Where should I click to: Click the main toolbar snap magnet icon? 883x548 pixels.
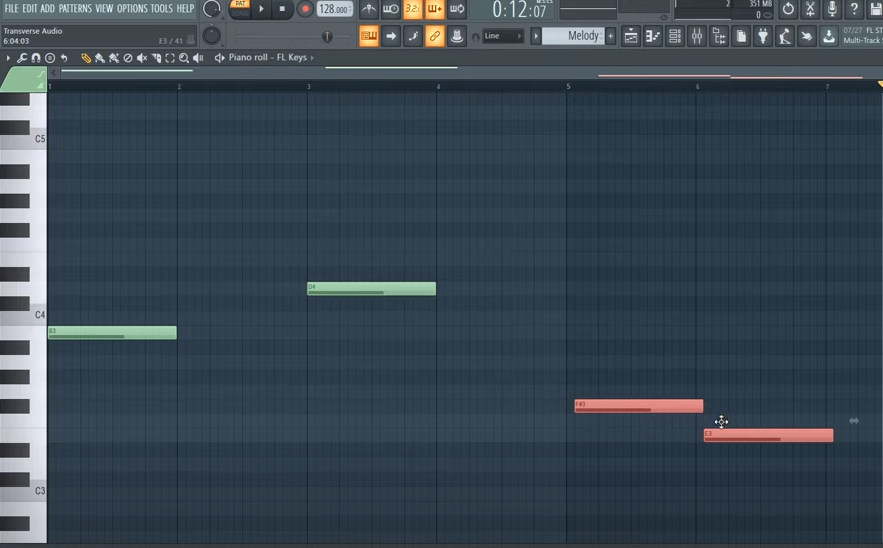click(475, 37)
